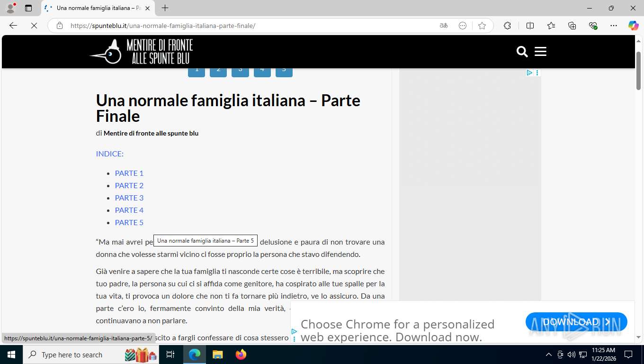Open browser Extensions puzzle icon
This screenshot has height=364, width=644.
(x=507, y=26)
